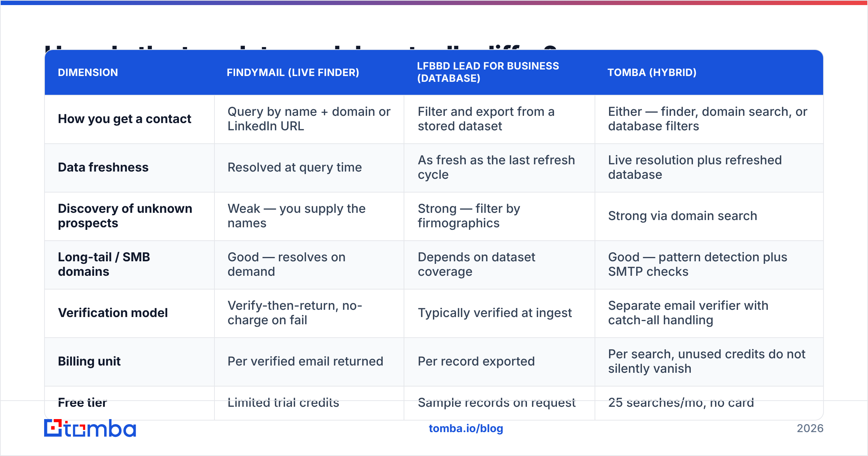
Task: Select the 'Data freshness' row label
Action: pyautogui.click(x=103, y=167)
